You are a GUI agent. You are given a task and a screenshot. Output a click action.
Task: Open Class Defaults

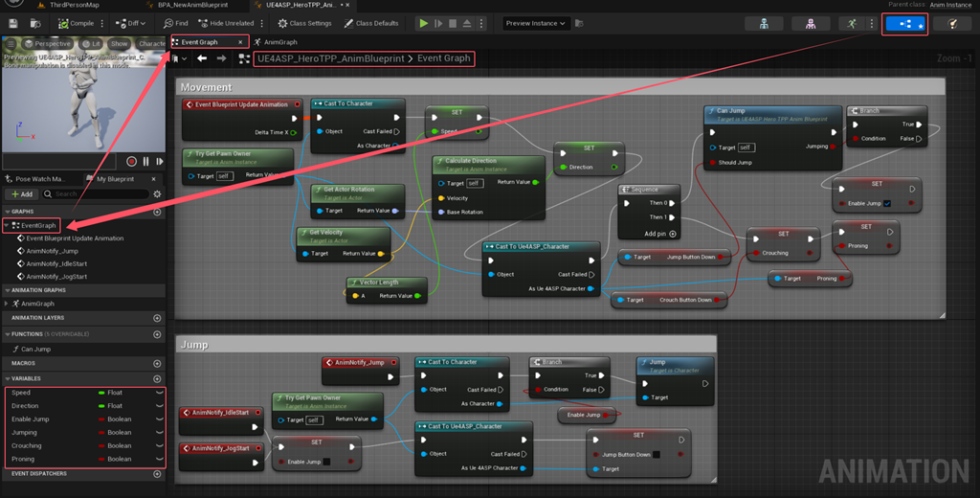[x=370, y=24]
